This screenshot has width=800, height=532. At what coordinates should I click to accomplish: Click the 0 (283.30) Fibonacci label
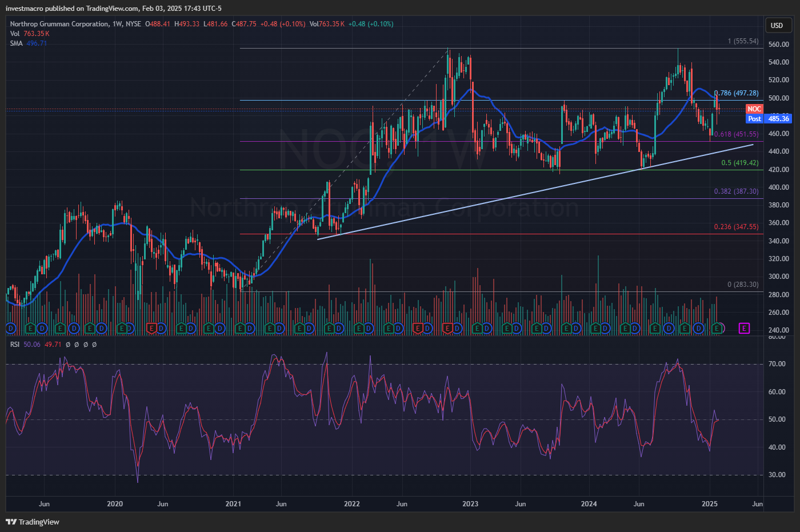coord(743,285)
